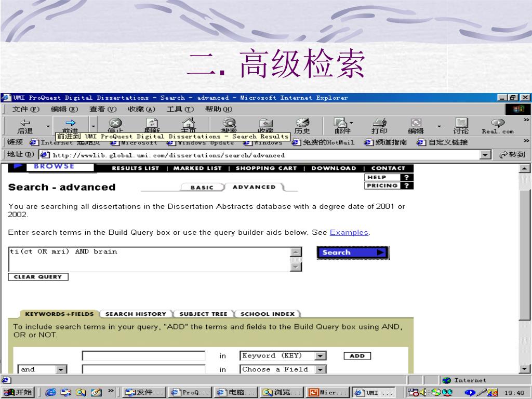Switch to the ProQ... taskbar window

[x=190, y=392]
